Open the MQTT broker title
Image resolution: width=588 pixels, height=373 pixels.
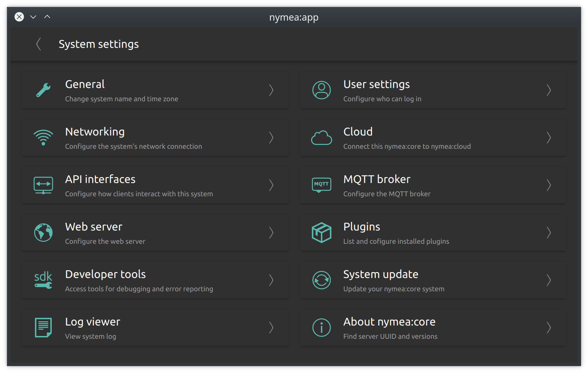(x=377, y=180)
